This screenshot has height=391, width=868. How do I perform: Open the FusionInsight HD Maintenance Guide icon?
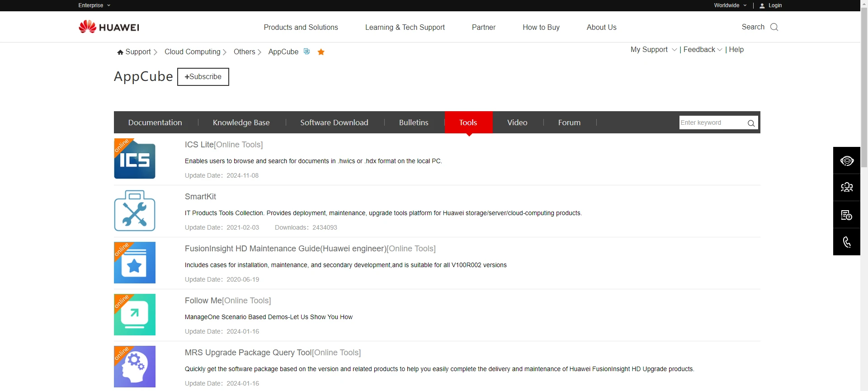[135, 263]
